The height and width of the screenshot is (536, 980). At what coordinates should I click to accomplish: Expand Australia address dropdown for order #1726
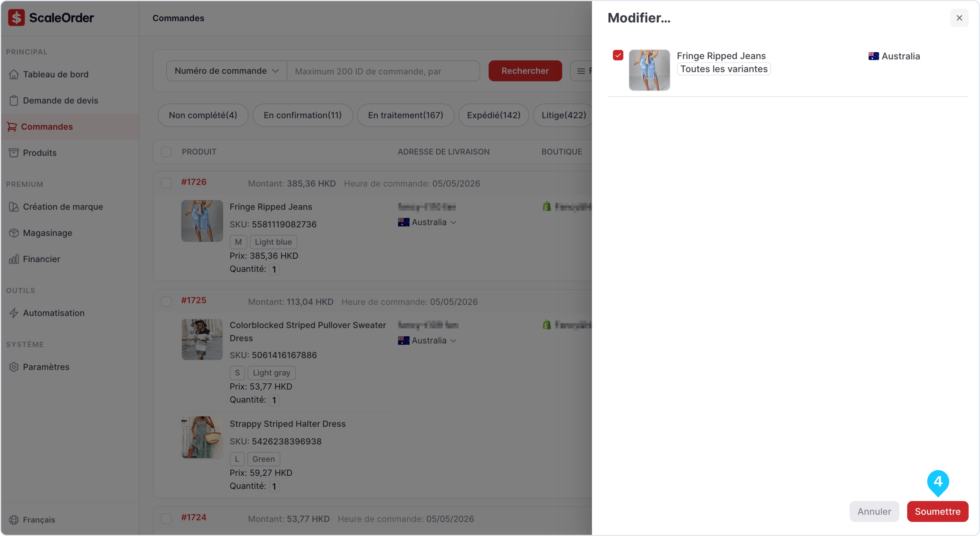click(x=453, y=222)
